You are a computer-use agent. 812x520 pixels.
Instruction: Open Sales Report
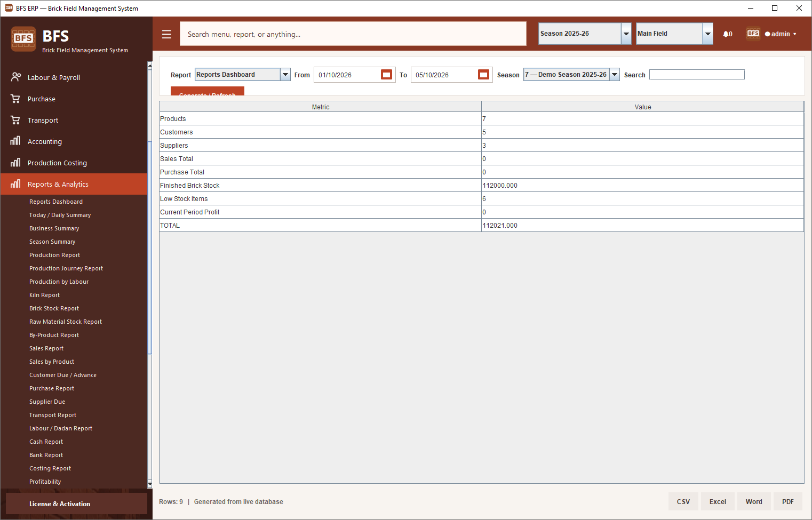46,348
